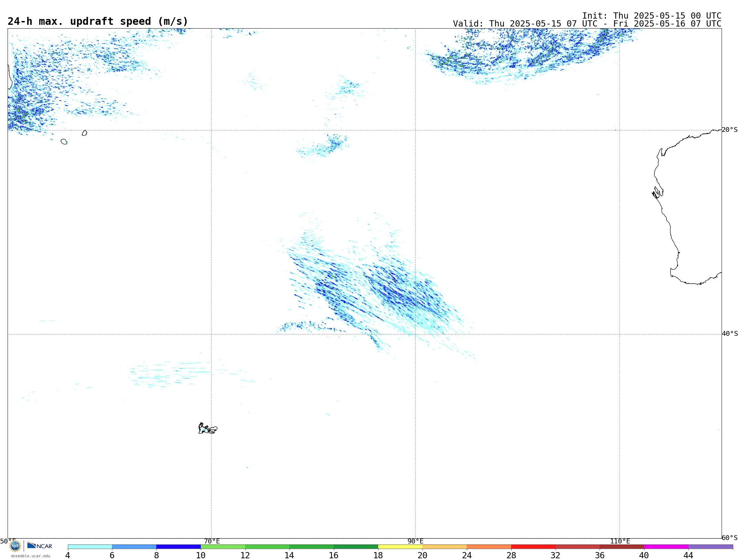
Task: Click the 4–6 light cyan colorbar swatch
Action: pos(90,547)
